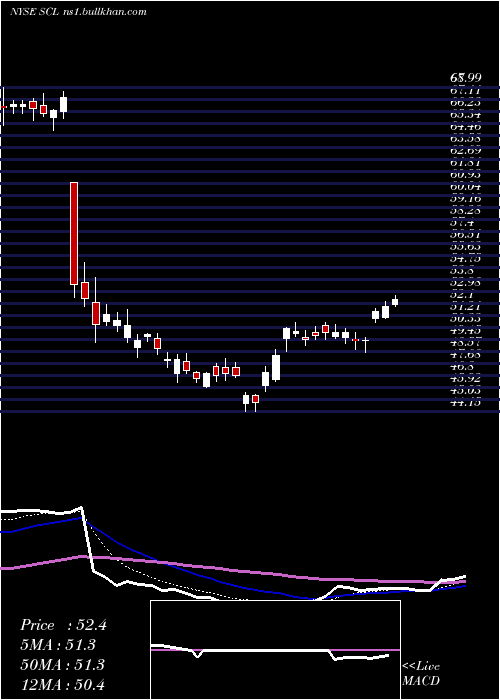Select the '50MA : 51.3' value
Screen dimensions: 500x700
(62, 664)
